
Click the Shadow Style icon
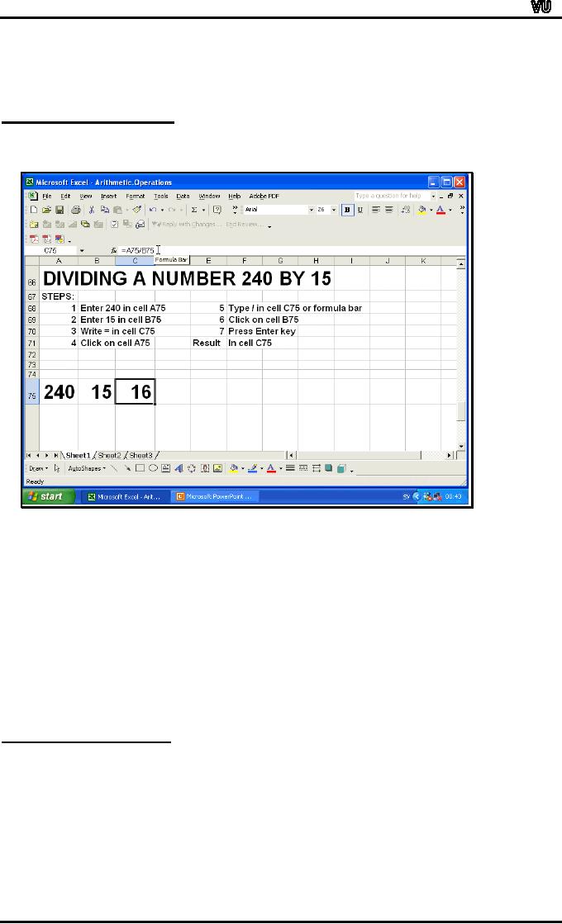tap(328, 468)
